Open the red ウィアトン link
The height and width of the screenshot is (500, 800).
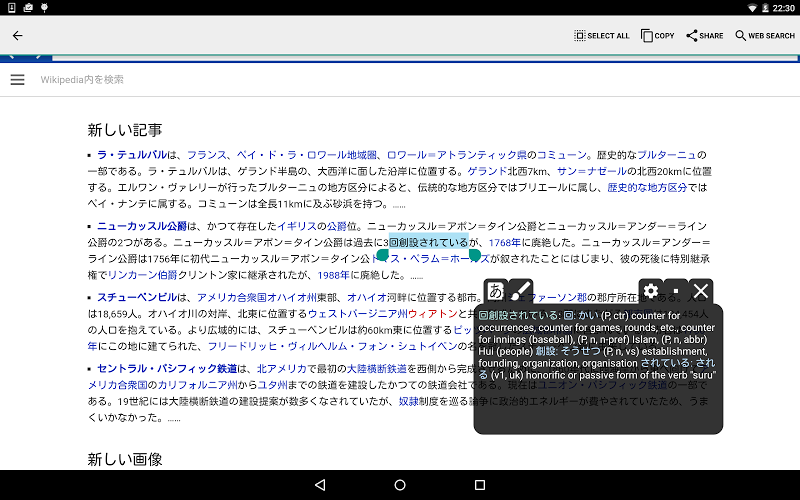[432, 313]
